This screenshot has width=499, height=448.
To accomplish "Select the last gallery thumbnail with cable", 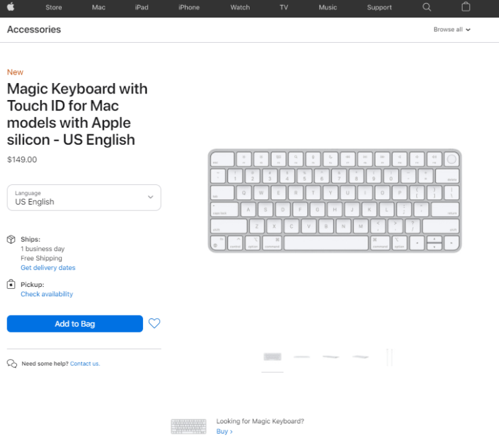I will 390,356.
